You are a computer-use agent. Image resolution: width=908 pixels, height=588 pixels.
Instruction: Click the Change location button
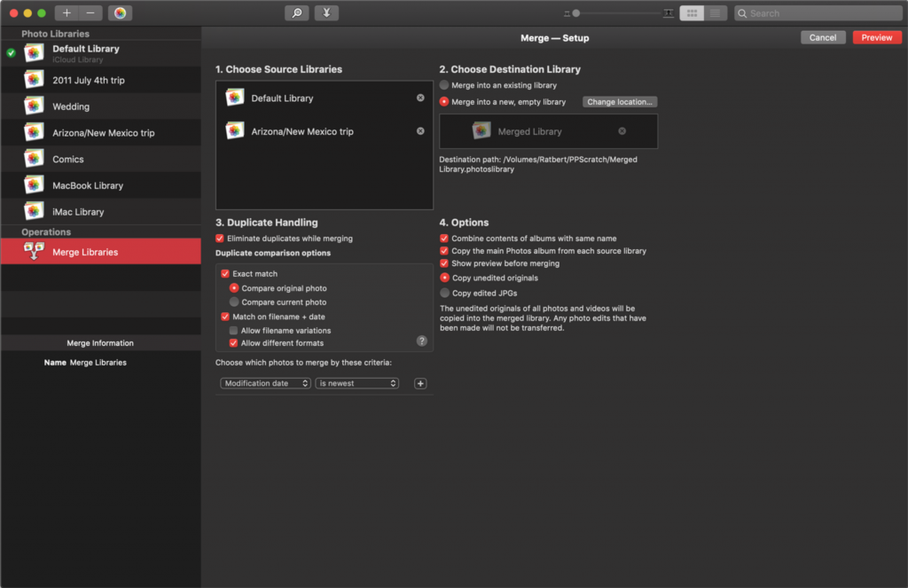point(620,102)
